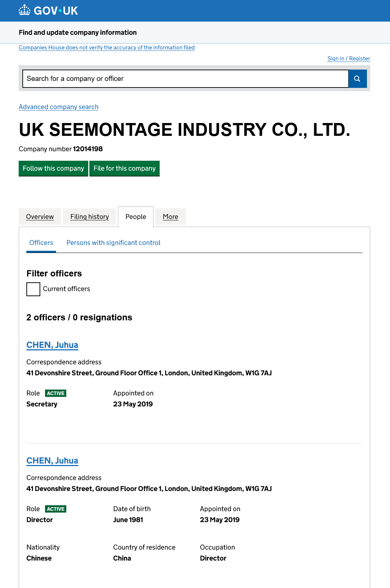Switch to the Filing history tab
The width and height of the screenshot is (390, 588).
(x=90, y=217)
